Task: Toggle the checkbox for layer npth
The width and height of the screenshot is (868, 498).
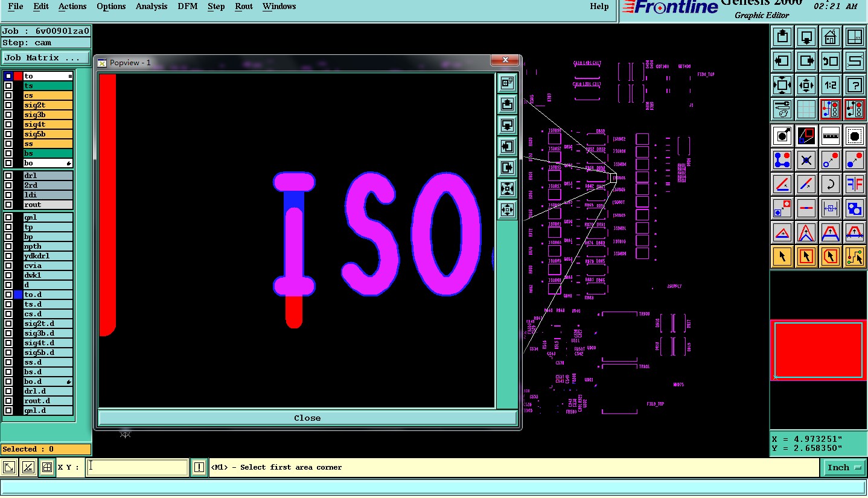Action: [x=8, y=246]
